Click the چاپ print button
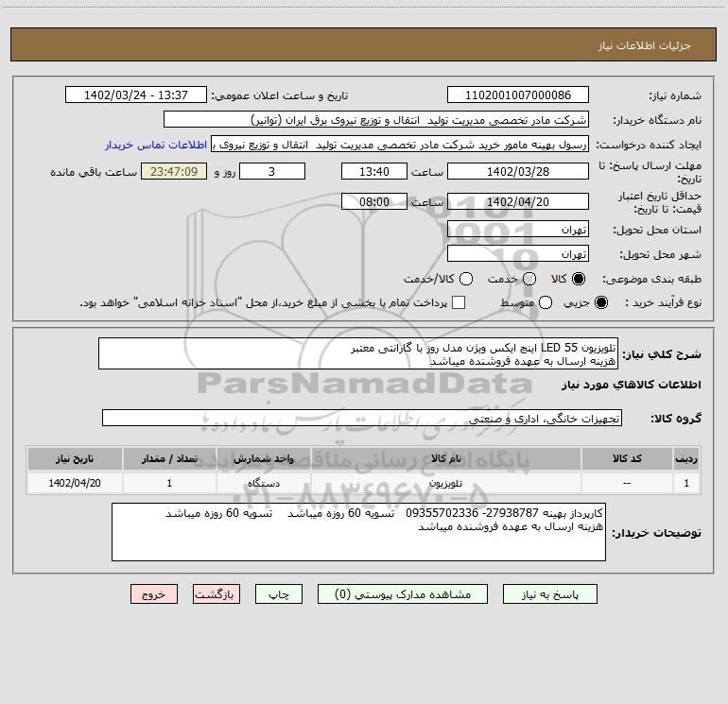 coord(279,594)
